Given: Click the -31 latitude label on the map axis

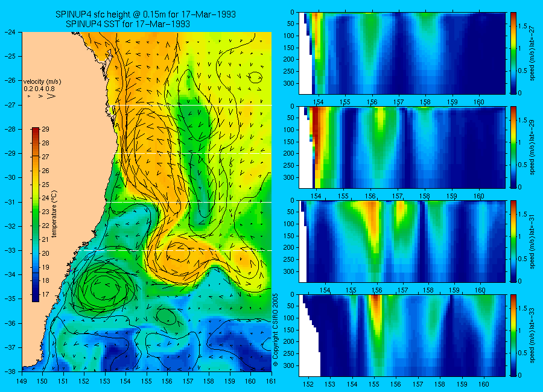Looking at the screenshot, I should coord(11,201).
